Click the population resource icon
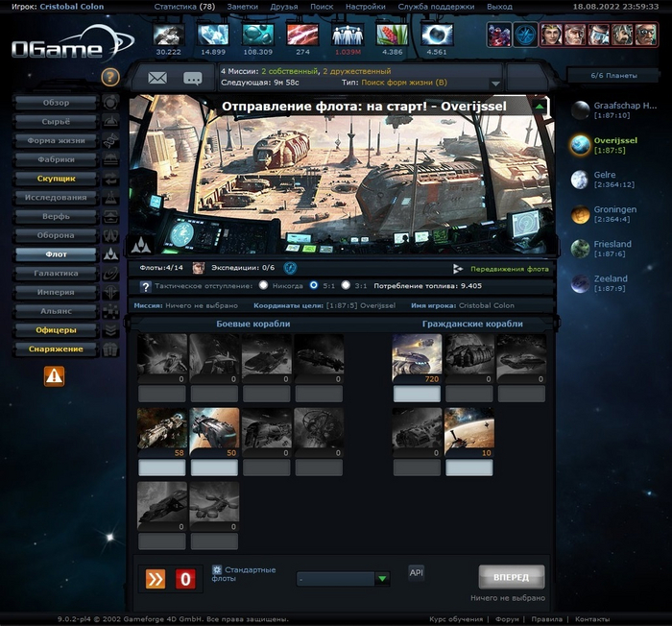672x626 pixels. pos(348,35)
